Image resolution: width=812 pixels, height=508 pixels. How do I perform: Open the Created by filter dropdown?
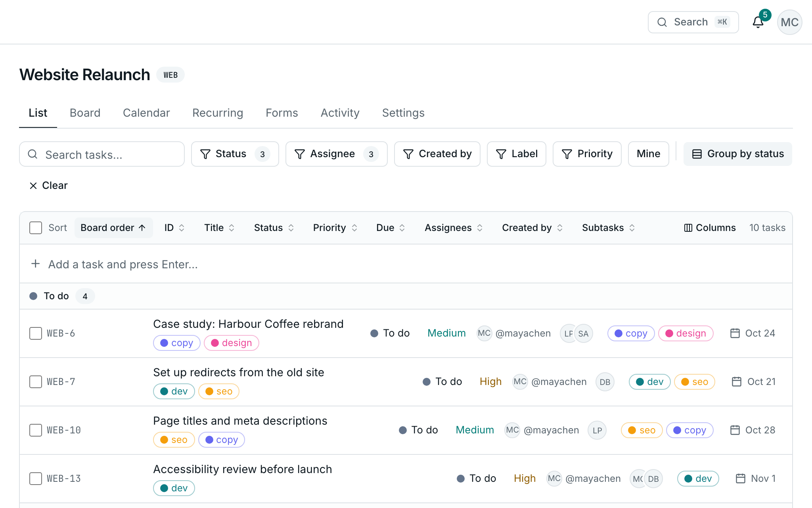click(437, 154)
